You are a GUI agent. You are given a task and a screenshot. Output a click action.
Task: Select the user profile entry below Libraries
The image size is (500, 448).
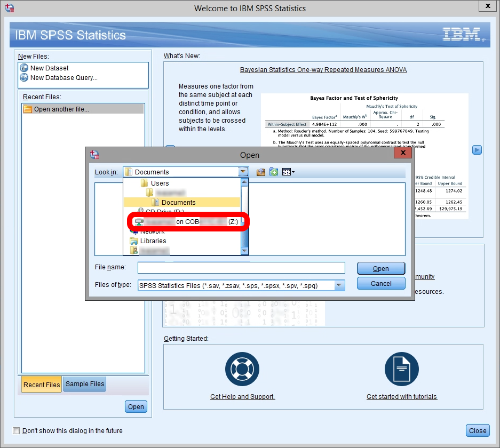pos(150,251)
